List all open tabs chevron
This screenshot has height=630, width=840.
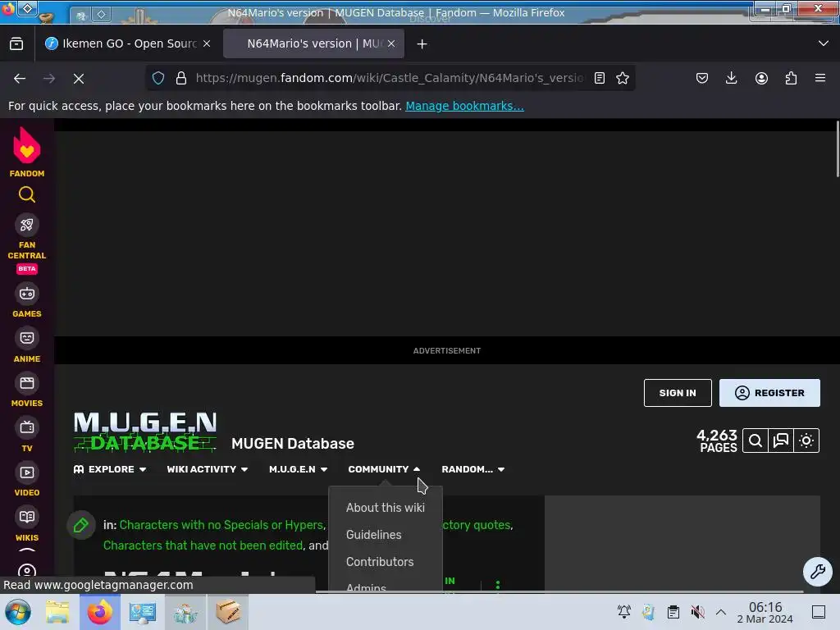click(824, 43)
